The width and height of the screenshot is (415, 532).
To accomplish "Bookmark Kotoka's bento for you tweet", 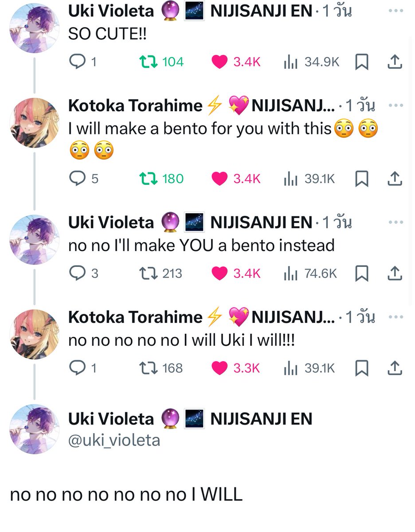I will 362,178.
